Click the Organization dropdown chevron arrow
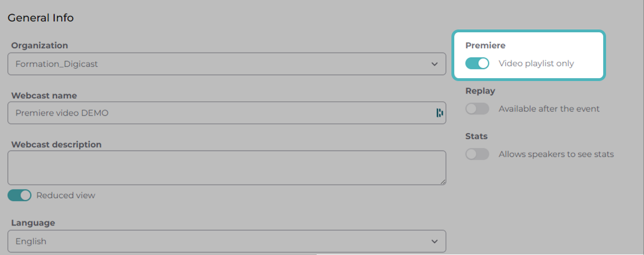 pyautogui.click(x=434, y=64)
